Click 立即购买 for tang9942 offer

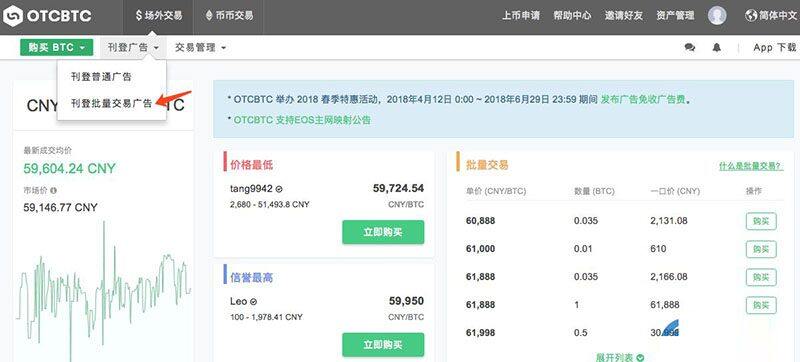click(383, 232)
